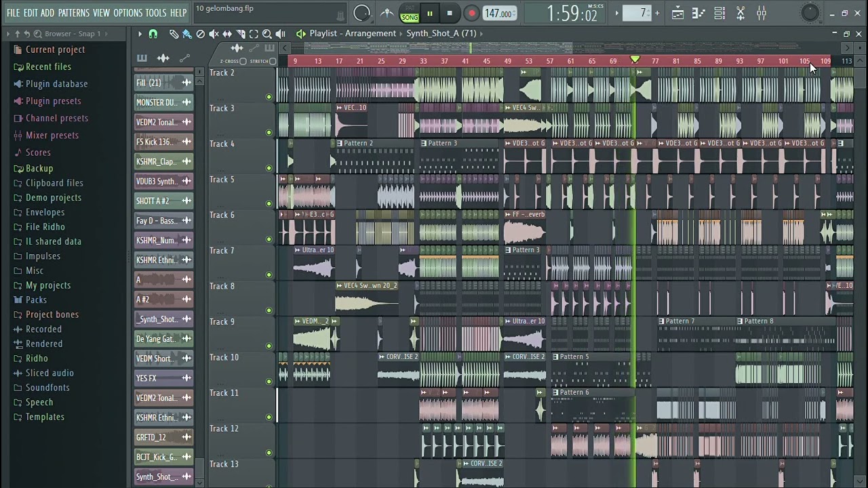Click the green speaker icon before Playlist title
The image size is (868, 488).
click(x=300, y=34)
